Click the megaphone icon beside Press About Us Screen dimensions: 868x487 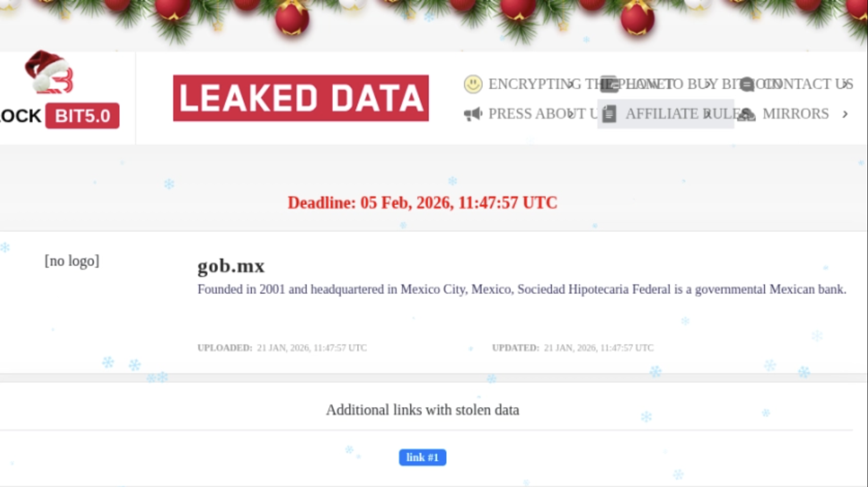[x=473, y=114]
